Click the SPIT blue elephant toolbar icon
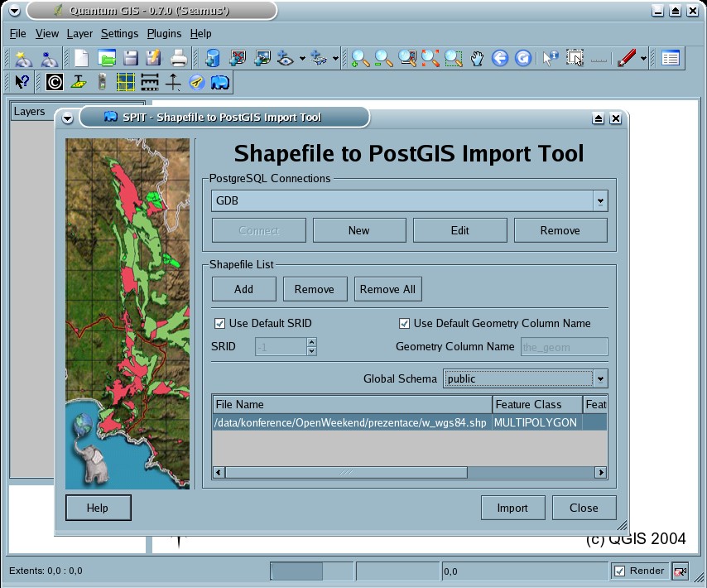Viewport: 707px width, 588px height. (x=220, y=82)
